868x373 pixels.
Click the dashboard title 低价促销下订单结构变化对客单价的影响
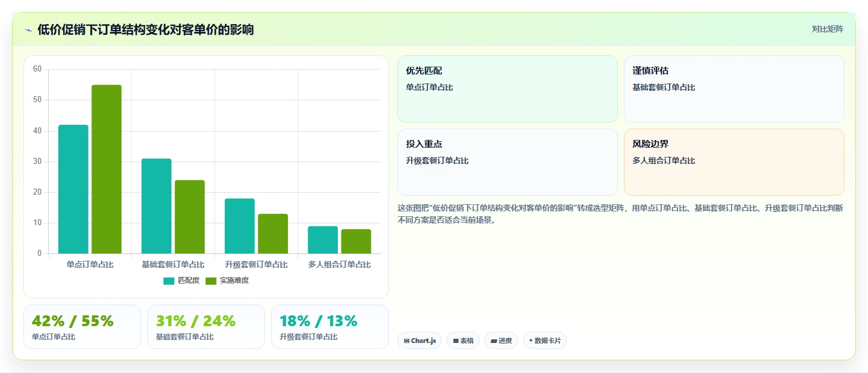tap(145, 29)
